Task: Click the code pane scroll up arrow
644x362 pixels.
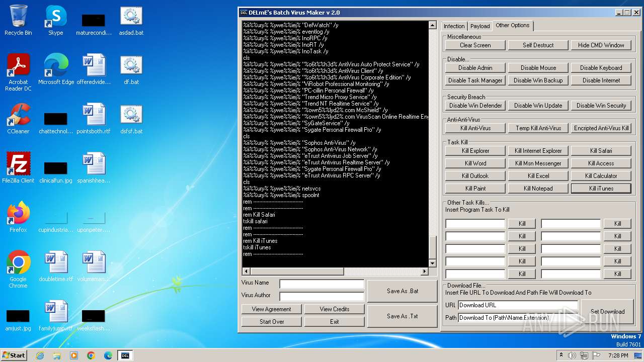Action: [x=432, y=25]
